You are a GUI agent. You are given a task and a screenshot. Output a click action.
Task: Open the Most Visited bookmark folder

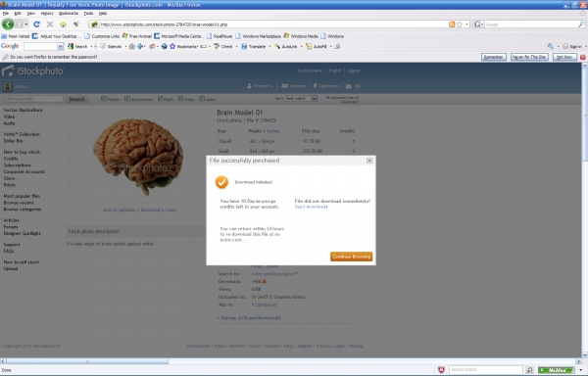(x=16, y=36)
